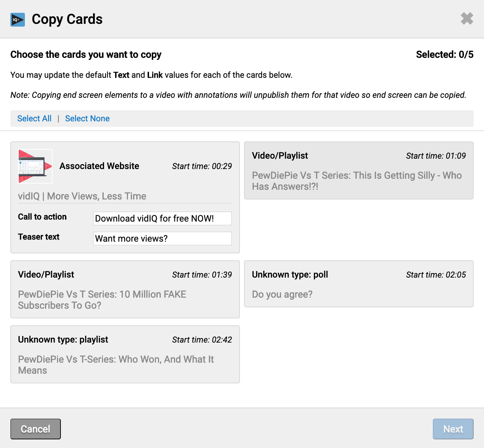This screenshot has height=448, width=484.
Task: Select the Video/Playlist card starting at 01:09
Action: click(359, 170)
